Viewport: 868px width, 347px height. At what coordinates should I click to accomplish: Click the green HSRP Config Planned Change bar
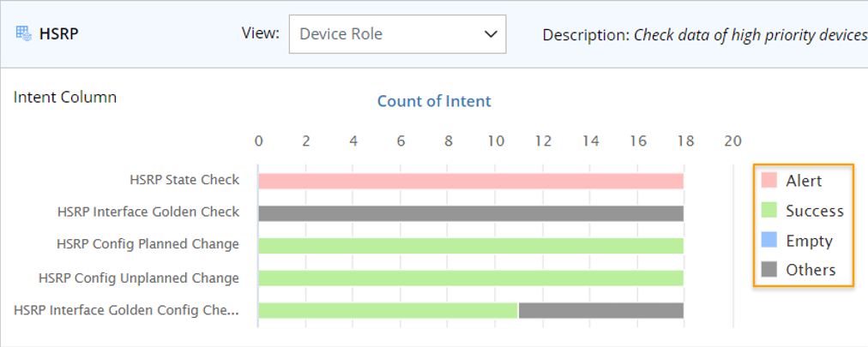pyautogui.click(x=471, y=245)
